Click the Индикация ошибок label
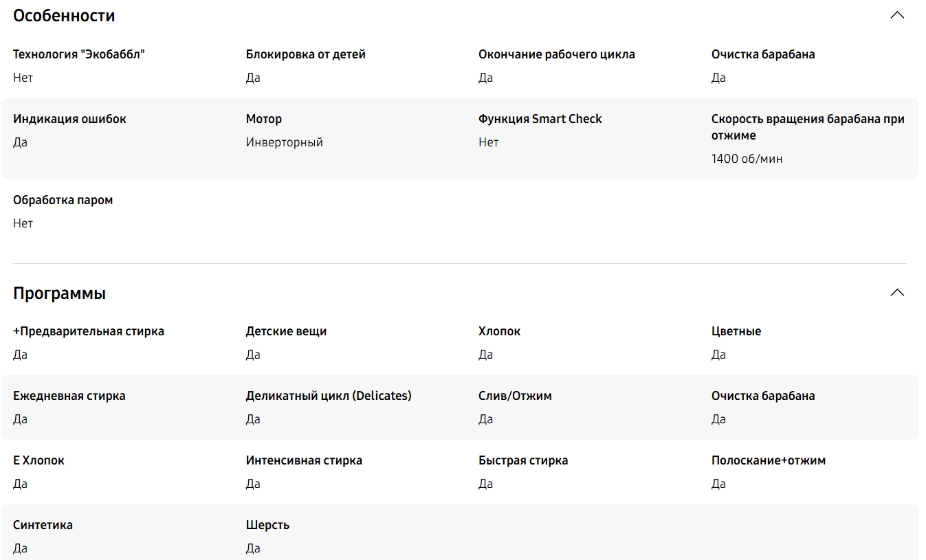926x560 pixels. [69, 119]
